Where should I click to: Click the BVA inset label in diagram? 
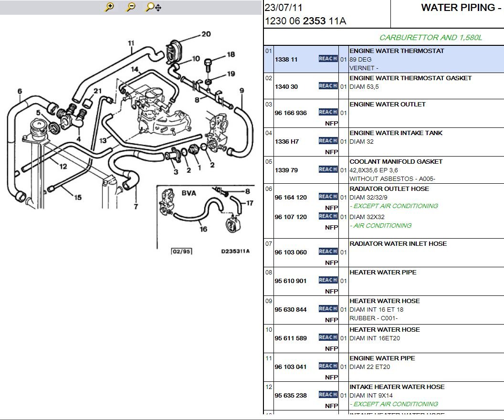click(x=189, y=193)
